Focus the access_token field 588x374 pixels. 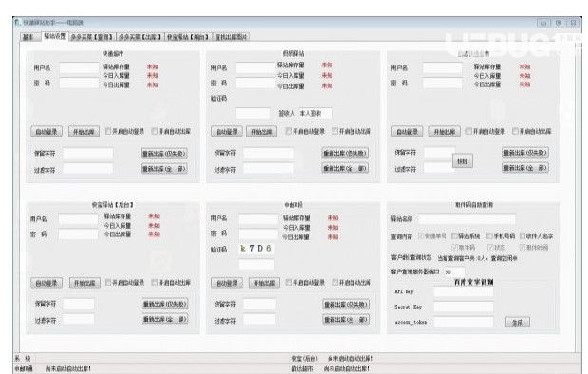click(x=464, y=322)
